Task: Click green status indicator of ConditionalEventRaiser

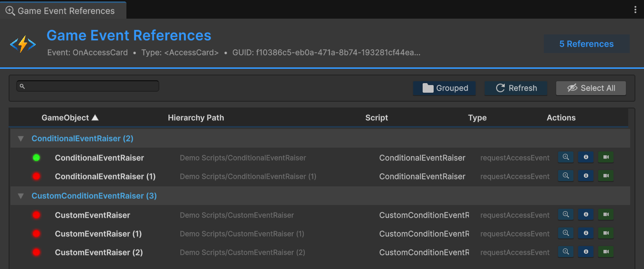Action: click(36, 158)
